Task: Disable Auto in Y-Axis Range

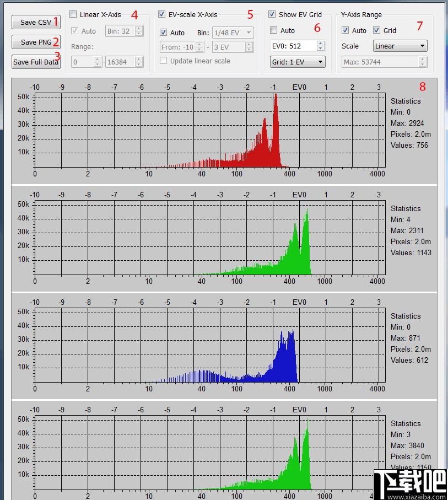Action: tap(345, 30)
